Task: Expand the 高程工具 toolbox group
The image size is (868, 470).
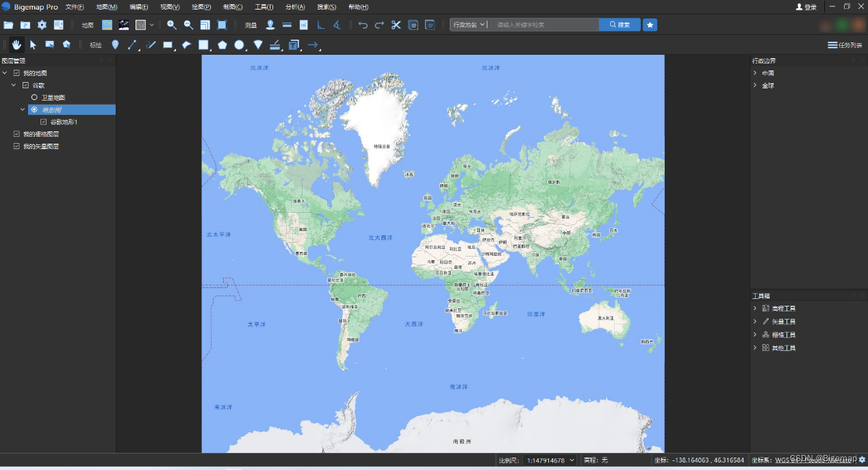Action: (755, 309)
